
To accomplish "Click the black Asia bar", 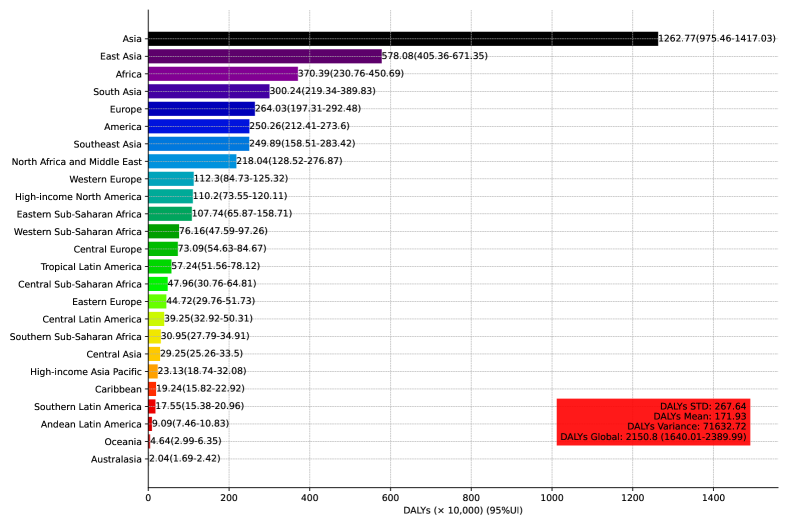I will 403,39.
